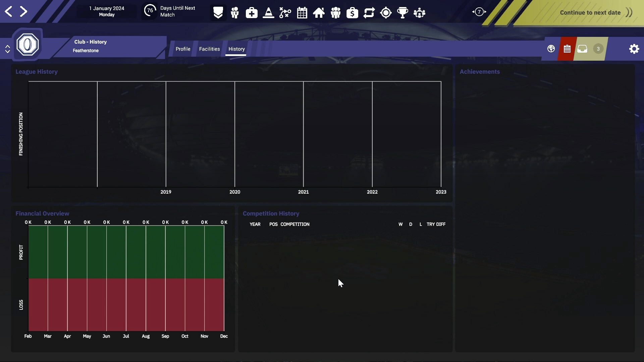
Task: Click the house club home icon
Action: pos(319,13)
